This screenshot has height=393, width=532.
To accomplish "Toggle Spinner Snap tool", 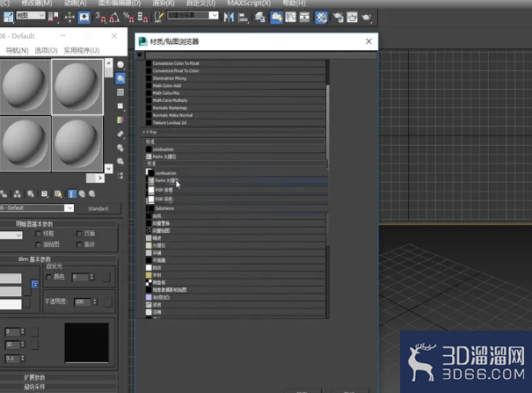I will click(x=142, y=17).
